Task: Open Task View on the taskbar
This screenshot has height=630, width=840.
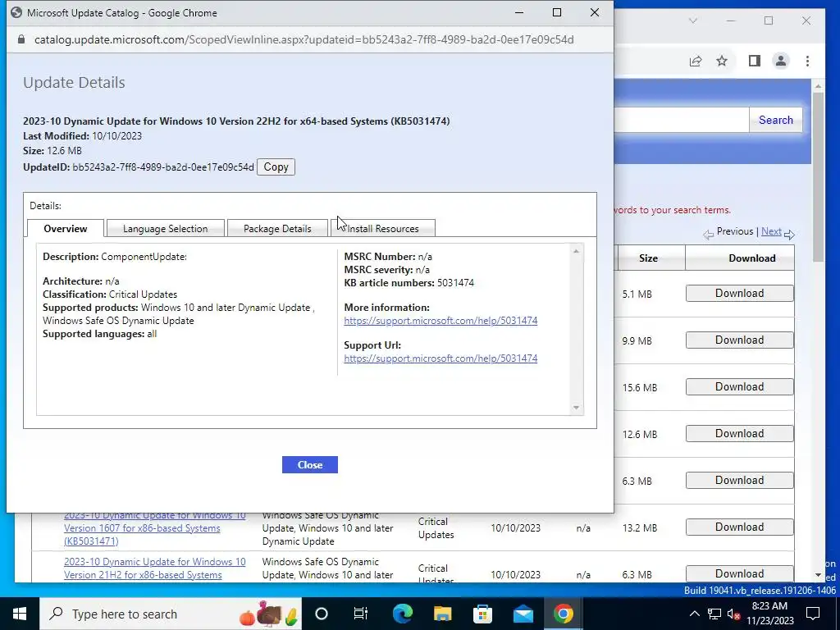Action: point(361,614)
